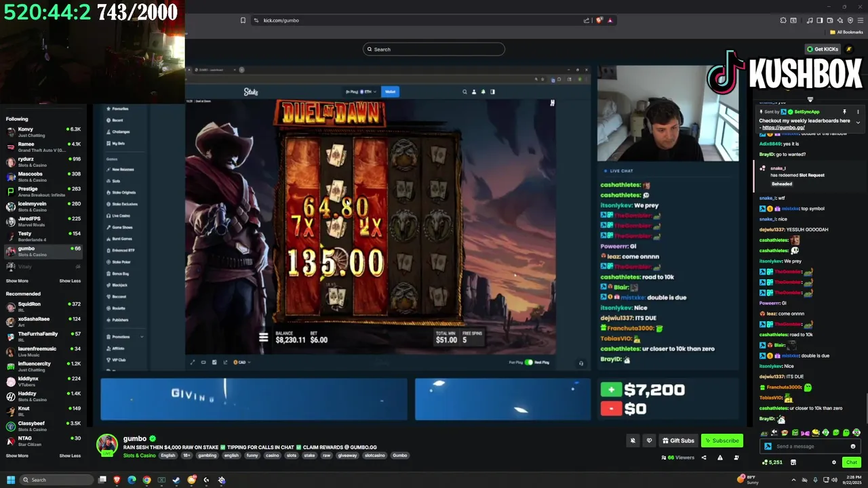Click the Slots & Casino category link

point(139,455)
